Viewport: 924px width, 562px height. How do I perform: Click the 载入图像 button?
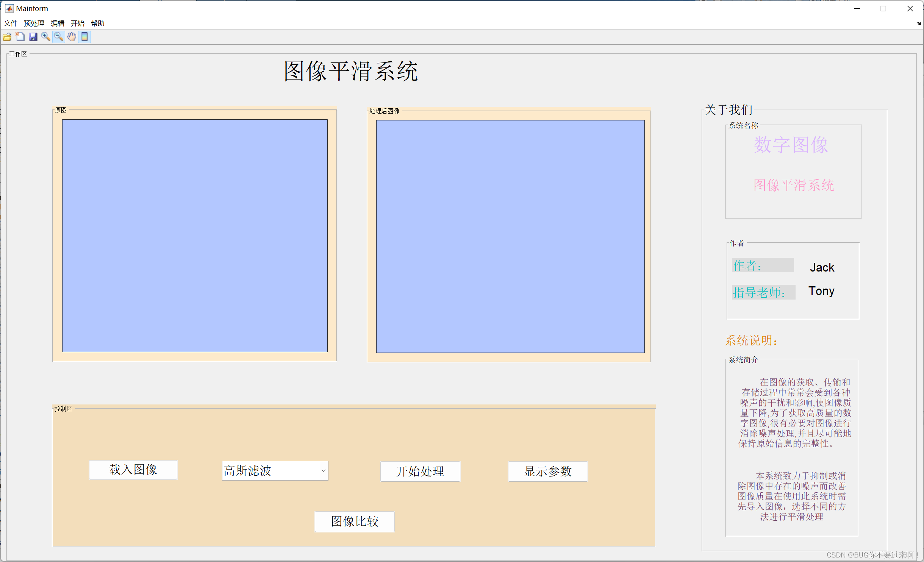point(133,470)
